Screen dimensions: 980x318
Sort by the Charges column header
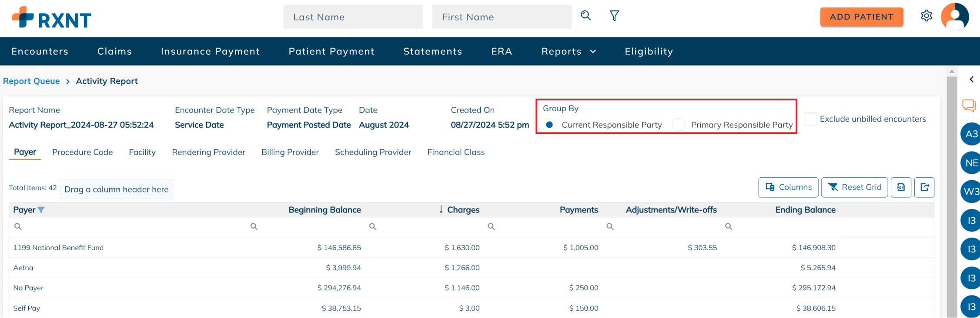pos(463,210)
